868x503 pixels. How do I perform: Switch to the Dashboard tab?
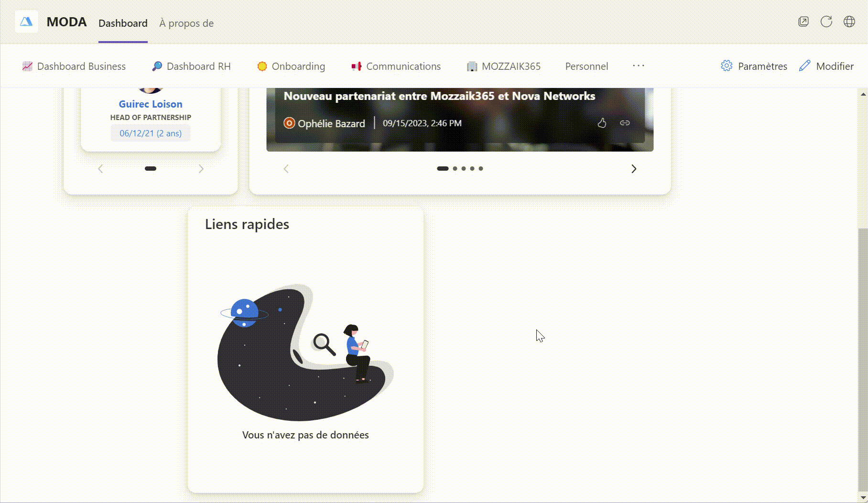coord(123,23)
